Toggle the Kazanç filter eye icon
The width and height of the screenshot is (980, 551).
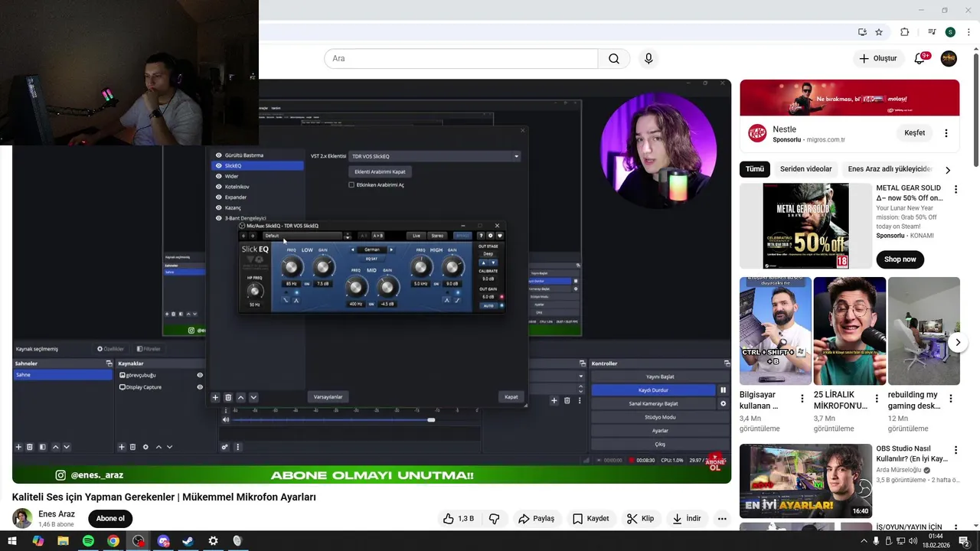coord(218,207)
